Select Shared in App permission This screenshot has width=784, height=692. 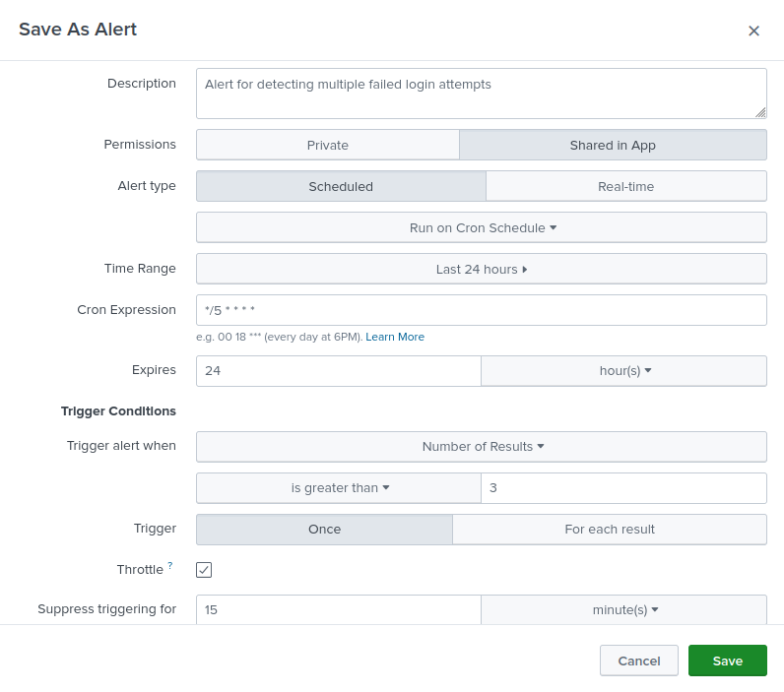(613, 145)
